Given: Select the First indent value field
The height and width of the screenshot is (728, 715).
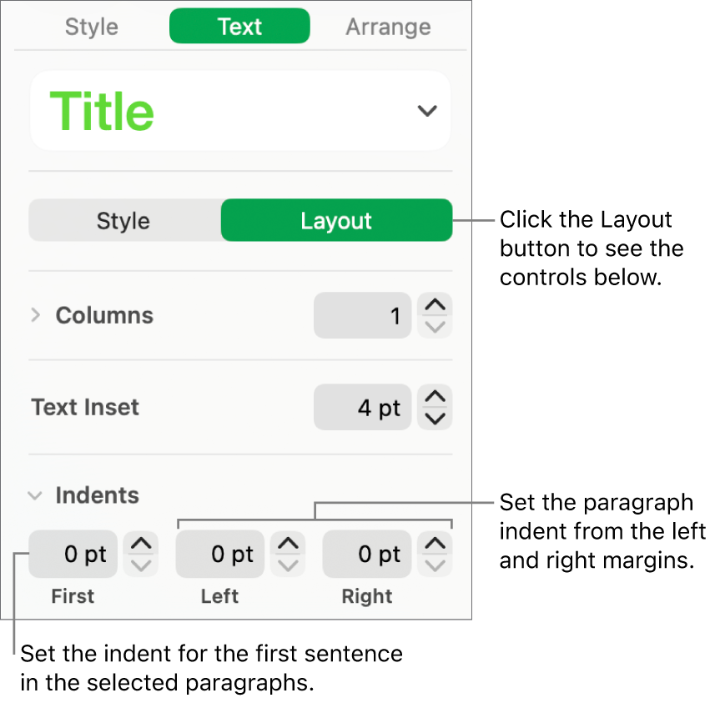Looking at the screenshot, I should (73, 554).
